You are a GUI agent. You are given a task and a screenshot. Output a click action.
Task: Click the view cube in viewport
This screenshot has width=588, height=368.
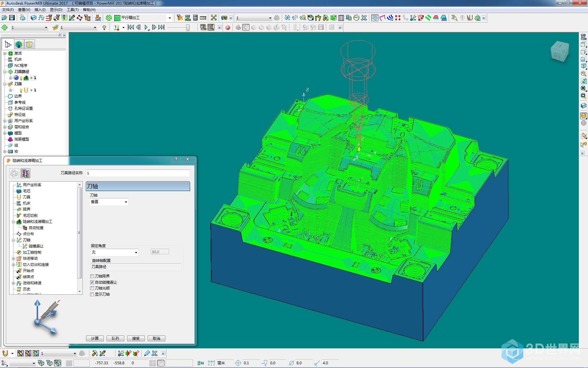point(560,52)
